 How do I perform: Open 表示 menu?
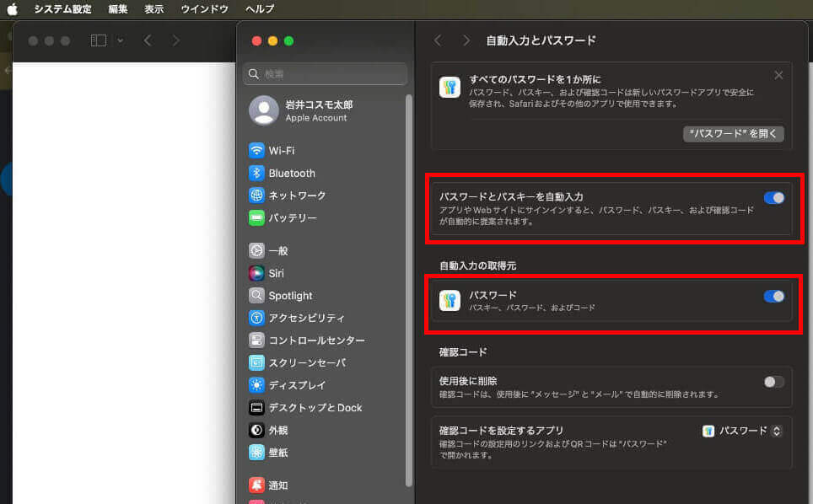pos(154,8)
